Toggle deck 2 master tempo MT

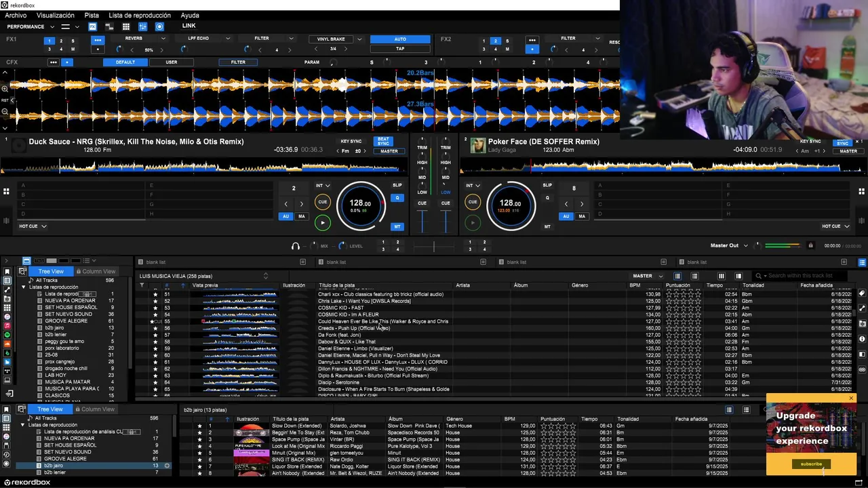(x=547, y=226)
